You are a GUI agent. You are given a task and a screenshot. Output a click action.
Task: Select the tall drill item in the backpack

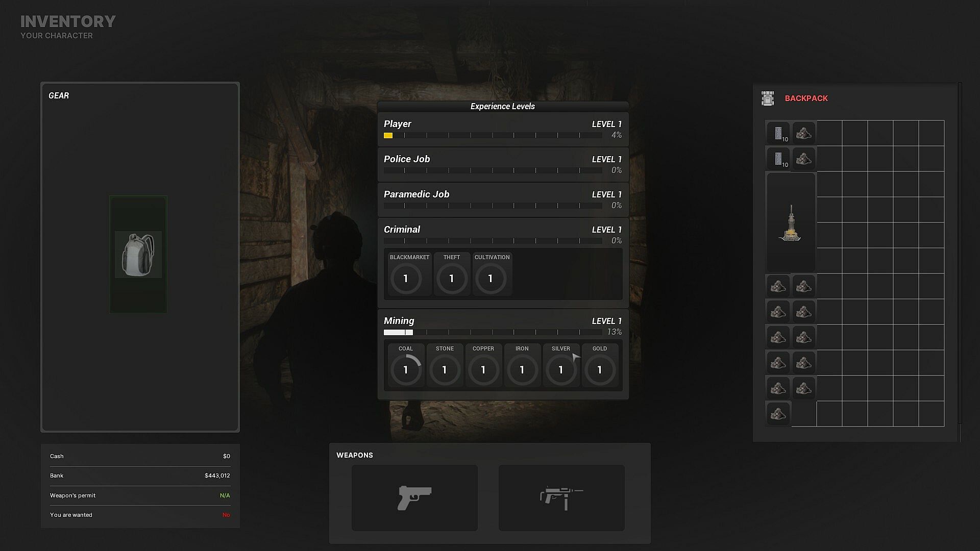click(791, 223)
